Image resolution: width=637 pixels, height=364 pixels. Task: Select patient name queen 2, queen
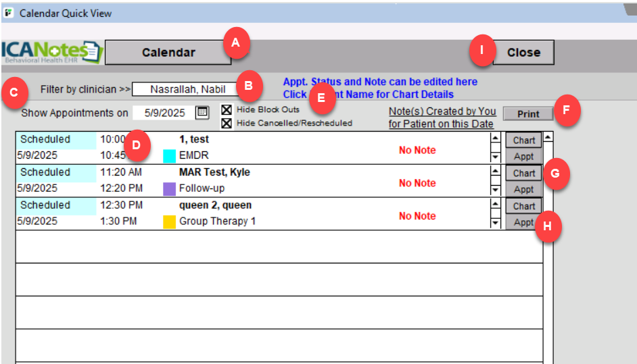click(215, 205)
